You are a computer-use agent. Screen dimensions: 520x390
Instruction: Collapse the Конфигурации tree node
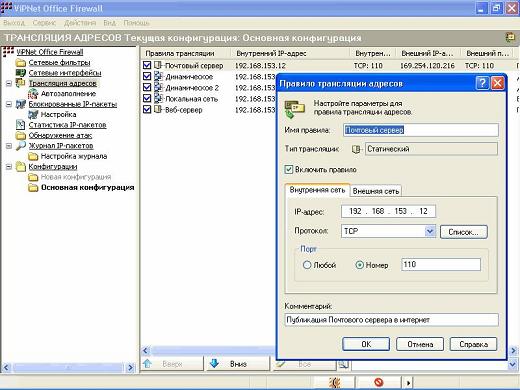pos(9,166)
